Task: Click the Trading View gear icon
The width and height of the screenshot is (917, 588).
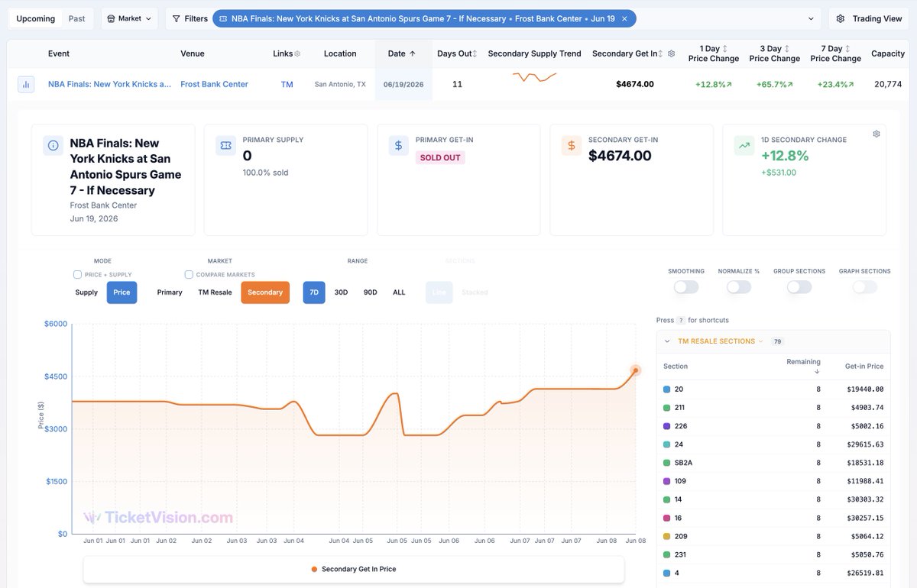Action: click(841, 18)
